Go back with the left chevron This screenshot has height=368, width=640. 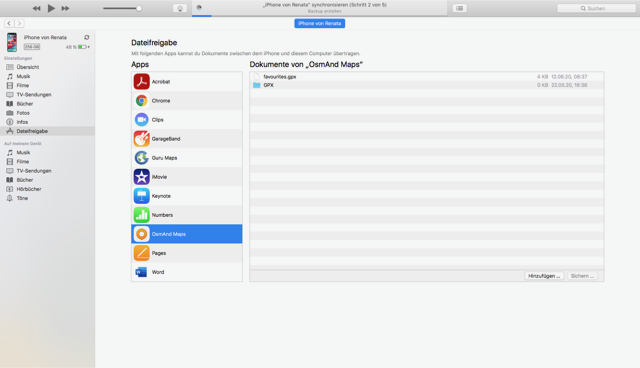pyautogui.click(x=9, y=23)
